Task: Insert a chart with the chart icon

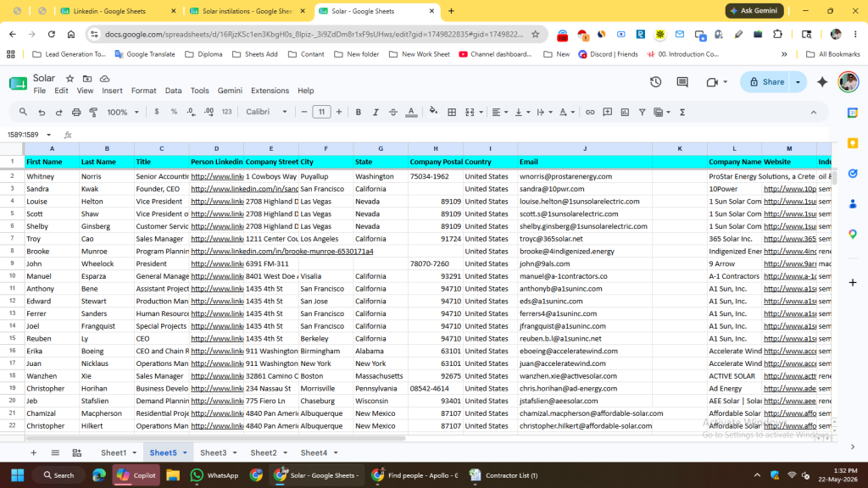Action: tap(625, 113)
